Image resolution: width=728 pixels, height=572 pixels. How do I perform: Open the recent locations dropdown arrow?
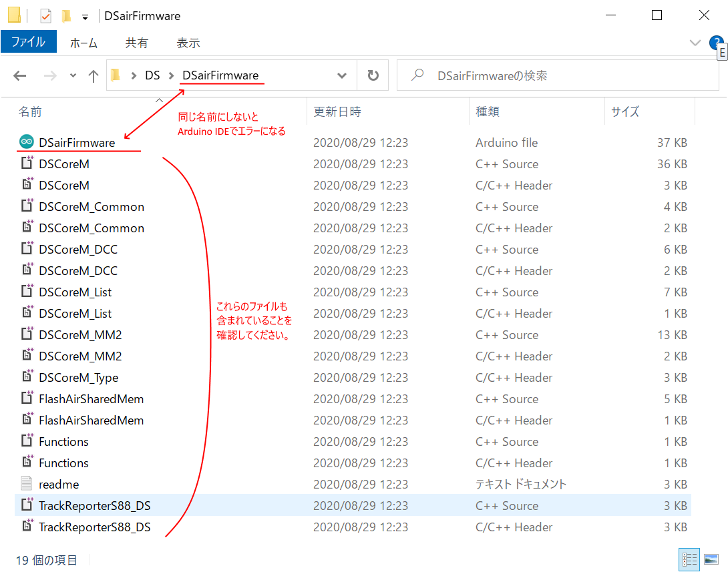(x=73, y=75)
